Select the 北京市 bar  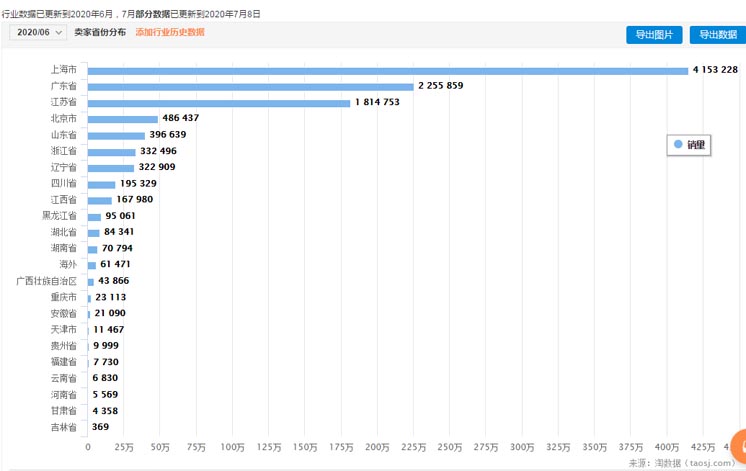[122, 119]
